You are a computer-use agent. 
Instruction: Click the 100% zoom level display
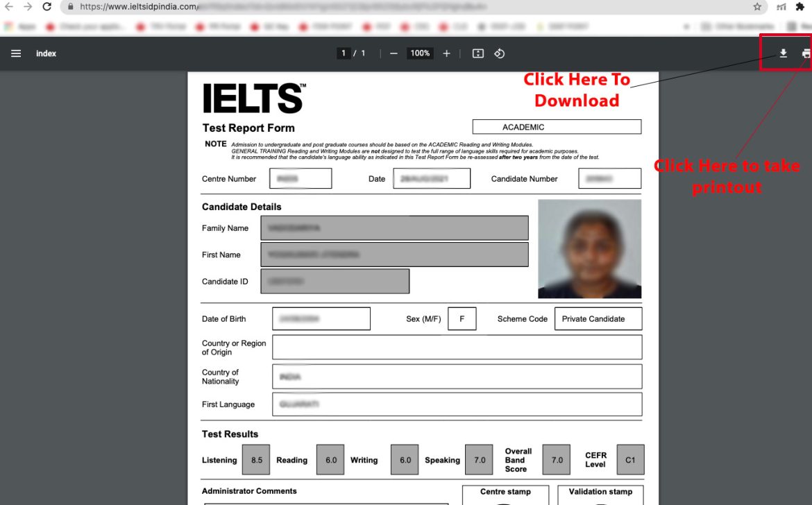(419, 53)
